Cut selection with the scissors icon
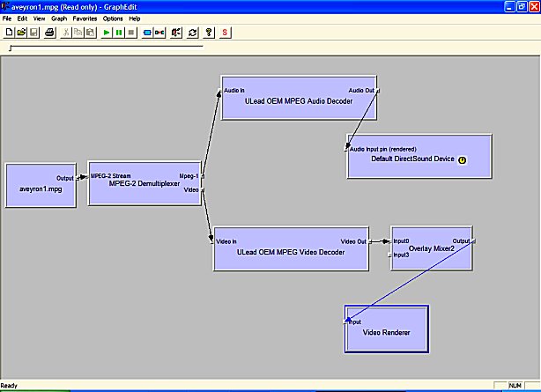Screen dimensions: 541x392 pyautogui.click(x=66, y=33)
